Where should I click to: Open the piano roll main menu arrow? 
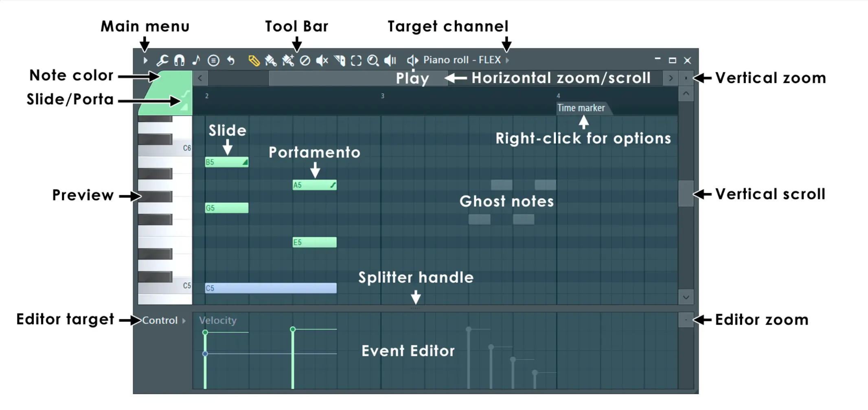[145, 61]
